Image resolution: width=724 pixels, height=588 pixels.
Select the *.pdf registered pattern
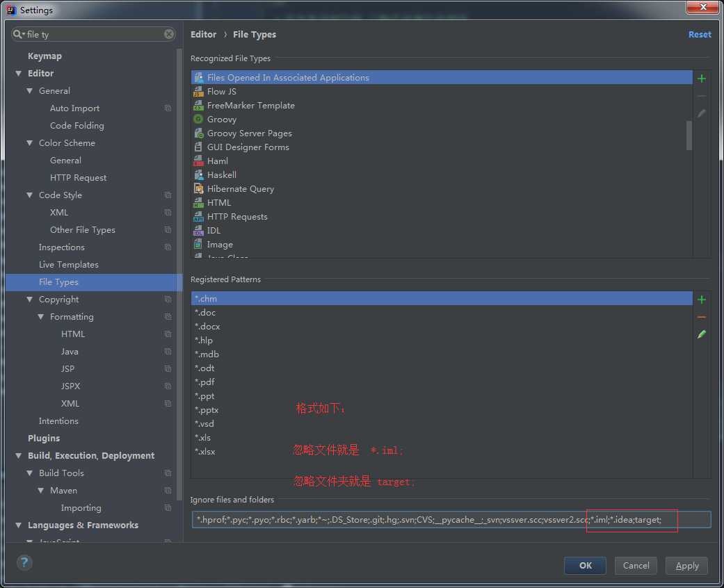(442, 382)
